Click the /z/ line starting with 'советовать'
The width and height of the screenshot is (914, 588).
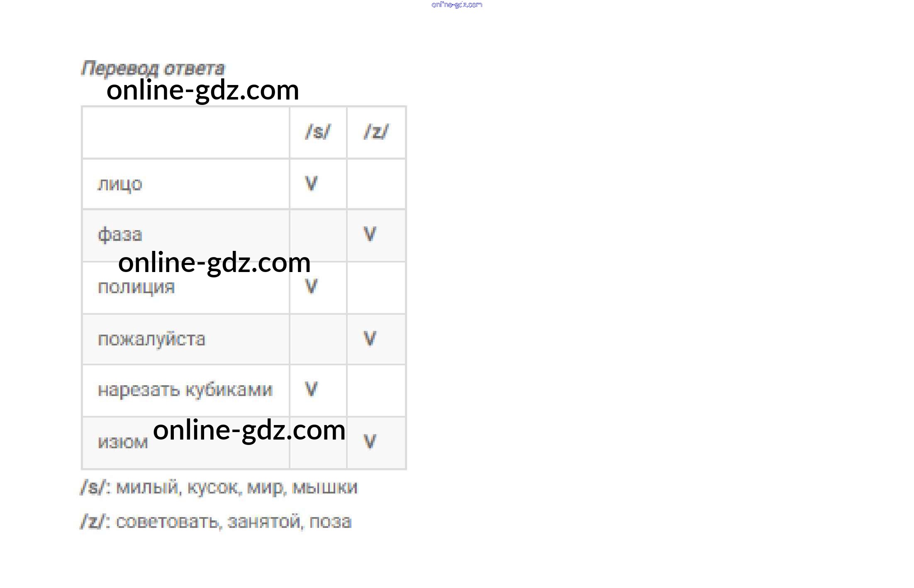click(216, 522)
